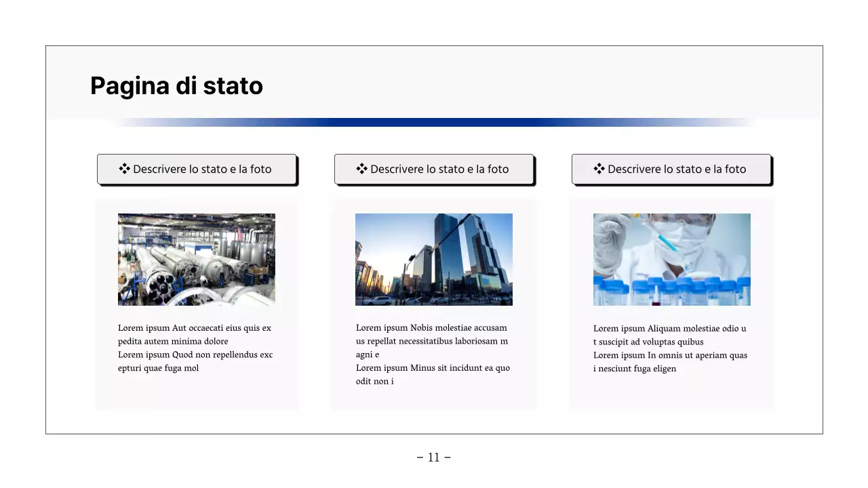Select the laboratory scientist photo
The height and width of the screenshot is (488, 868).
click(x=671, y=260)
